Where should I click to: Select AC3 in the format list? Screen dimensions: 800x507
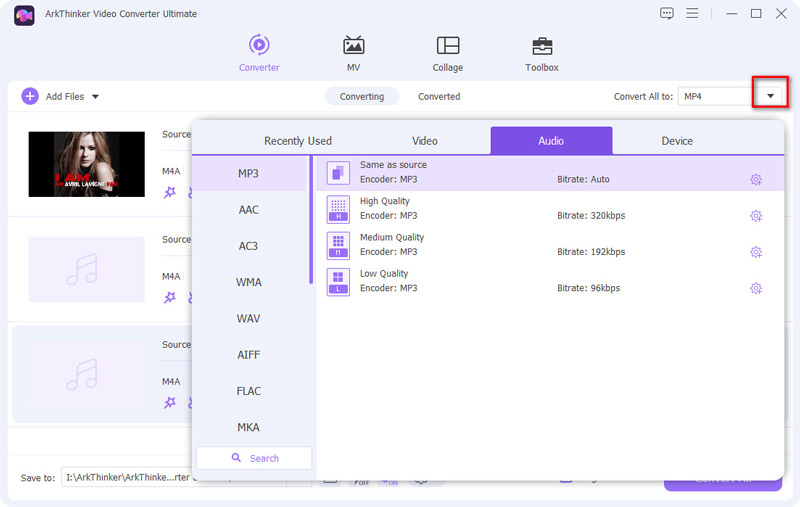[x=248, y=246]
